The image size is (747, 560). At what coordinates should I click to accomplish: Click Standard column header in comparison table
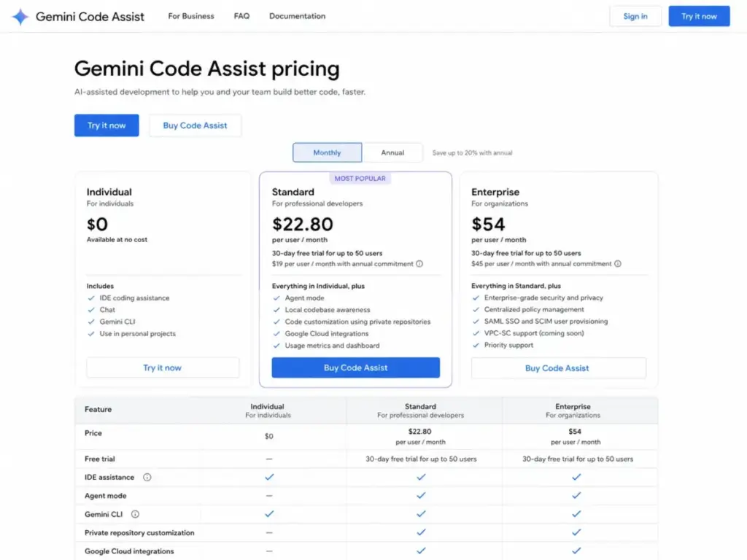(421, 411)
